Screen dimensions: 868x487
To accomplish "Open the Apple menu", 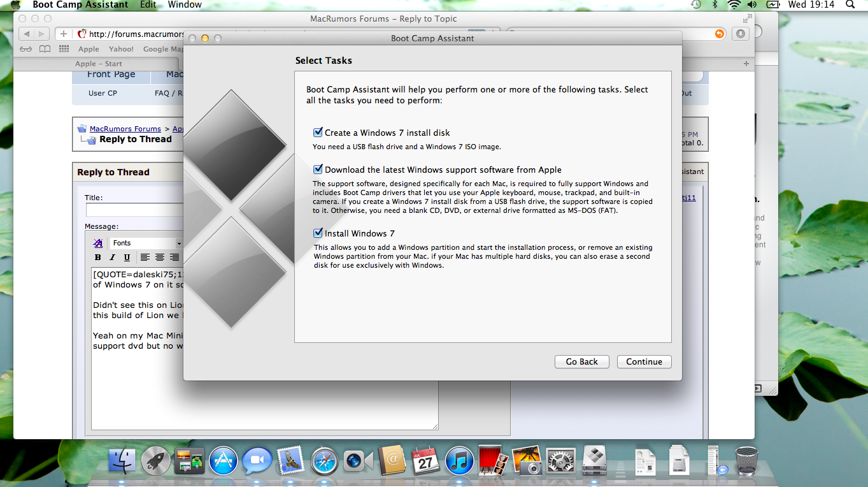I will [15, 4].
